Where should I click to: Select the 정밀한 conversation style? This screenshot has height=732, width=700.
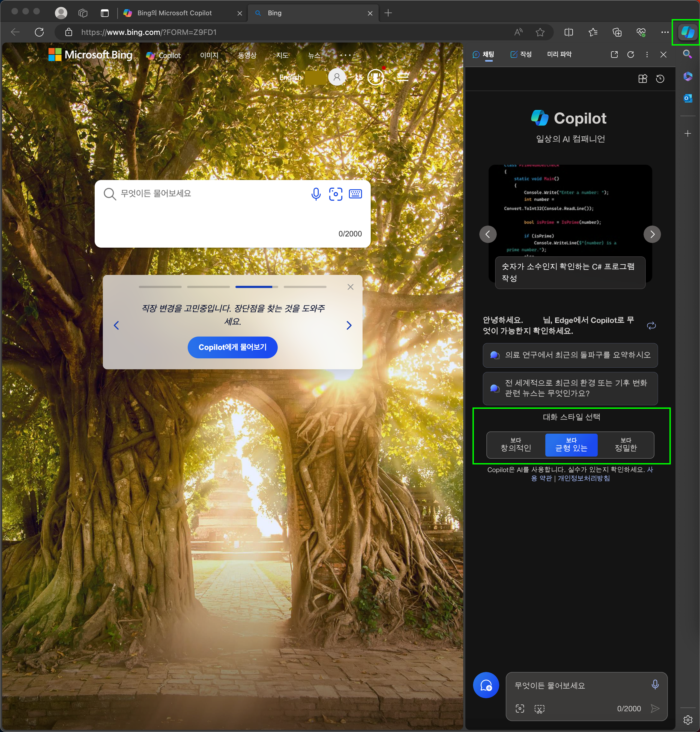click(x=626, y=445)
